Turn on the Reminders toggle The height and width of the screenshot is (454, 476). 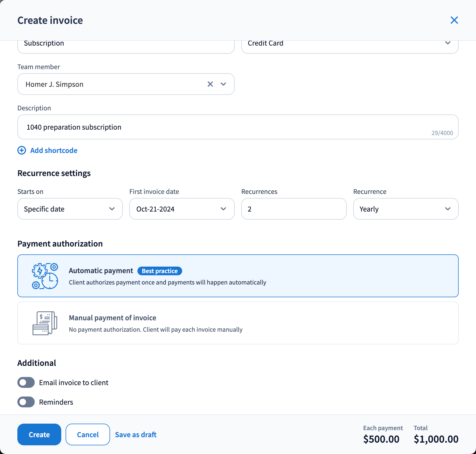coord(26,402)
